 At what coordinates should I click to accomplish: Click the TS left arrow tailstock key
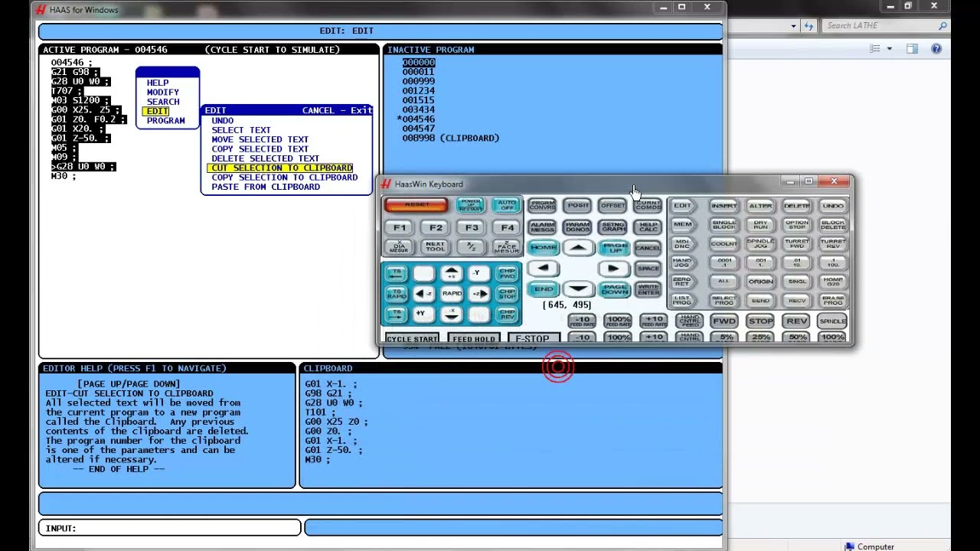(396, 273)
